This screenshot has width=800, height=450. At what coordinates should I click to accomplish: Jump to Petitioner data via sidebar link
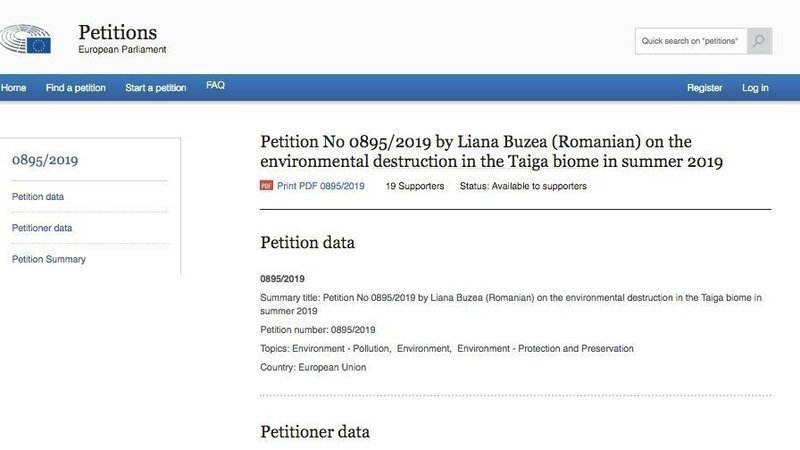[42, 228]
